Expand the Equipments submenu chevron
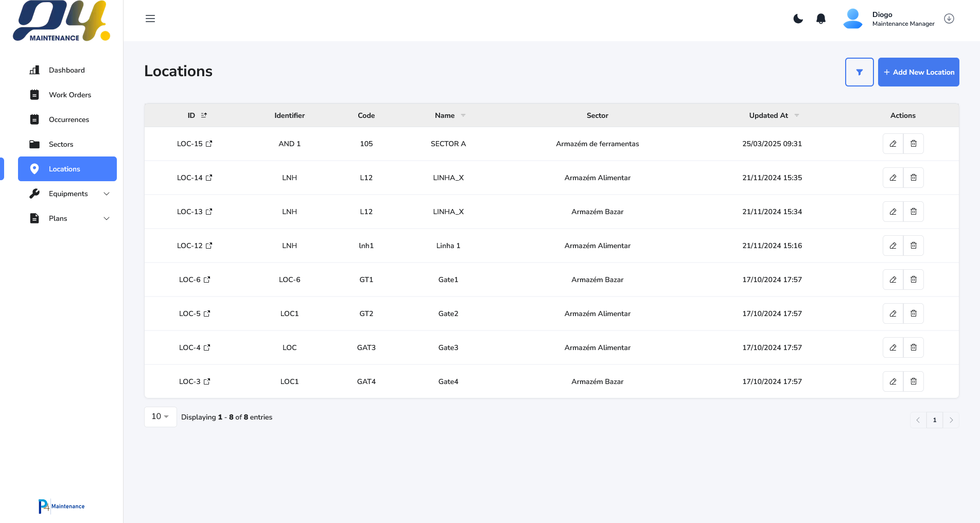The image size is (980, 523). (x=107, y=194)
